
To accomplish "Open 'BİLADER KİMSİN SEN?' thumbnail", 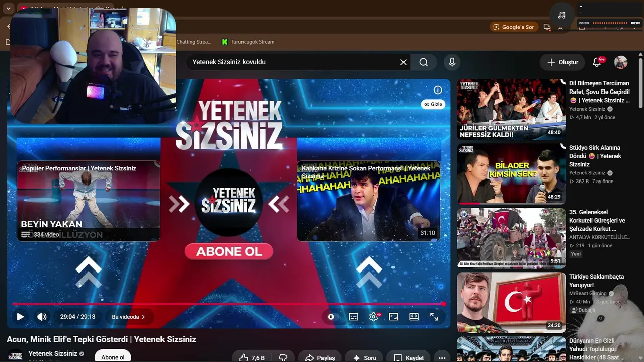I will pyautogui.click(x=511, y=173).
